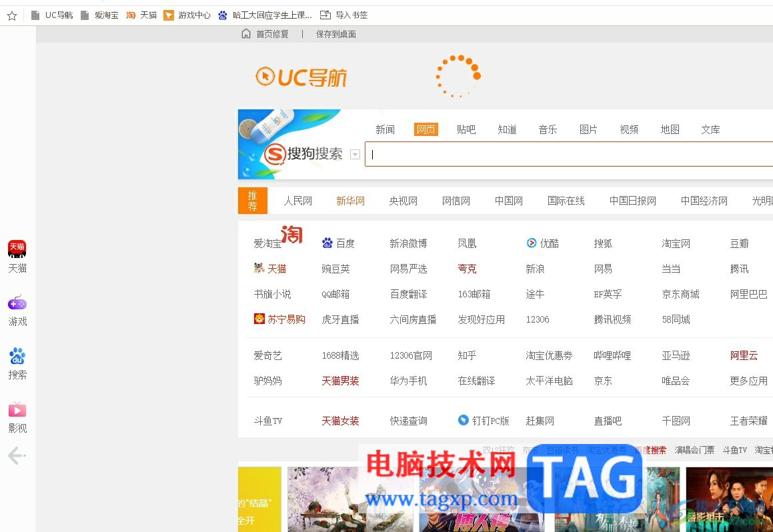Select the 地图 search tab
The height and width of the screenshot is (532, 773).
pos(670,129)
